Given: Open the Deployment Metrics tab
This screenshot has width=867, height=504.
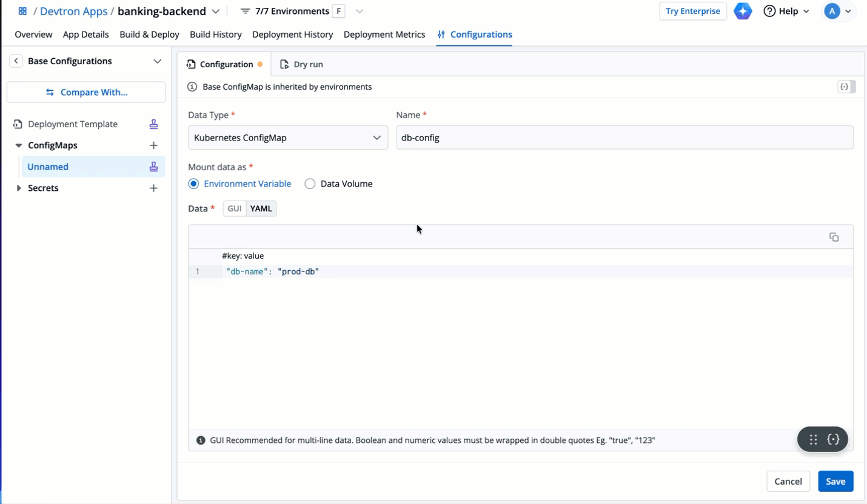Looking at the screenshot, I should 384,35.
